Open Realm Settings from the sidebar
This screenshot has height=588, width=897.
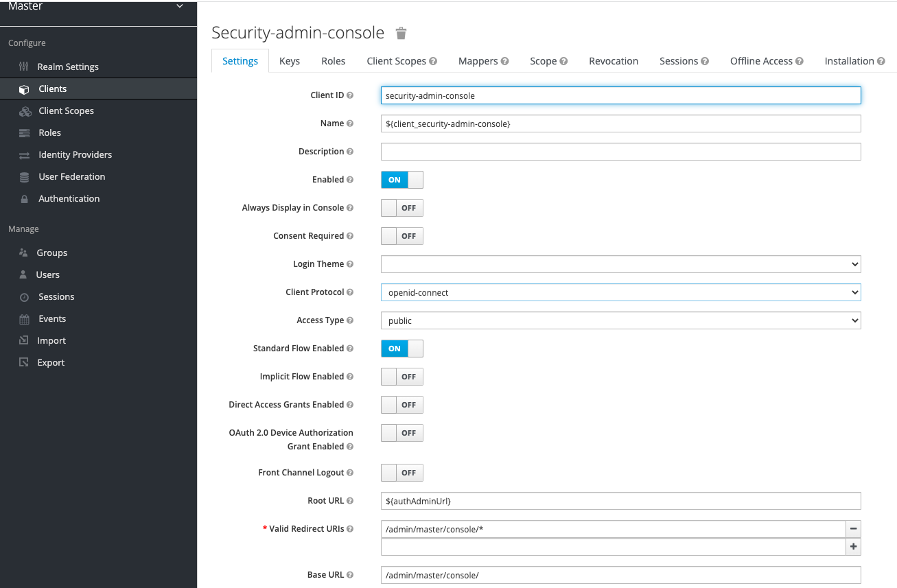[67, 67]
